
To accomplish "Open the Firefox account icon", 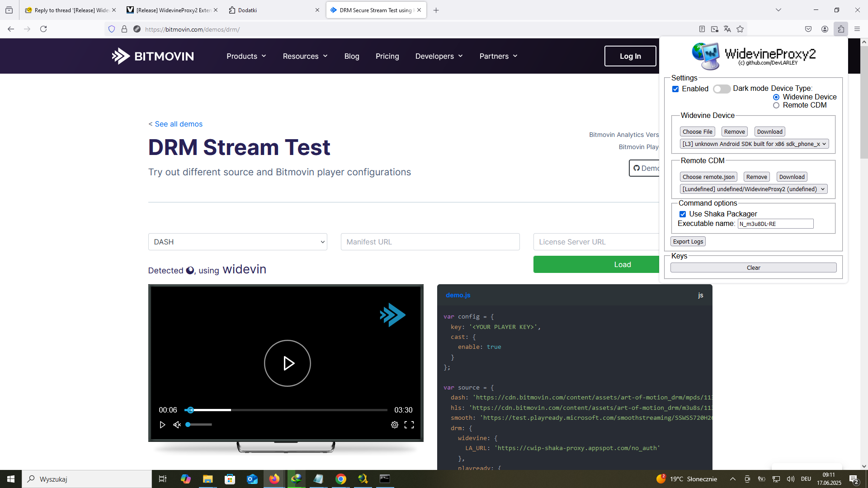I will pos(825,29).
